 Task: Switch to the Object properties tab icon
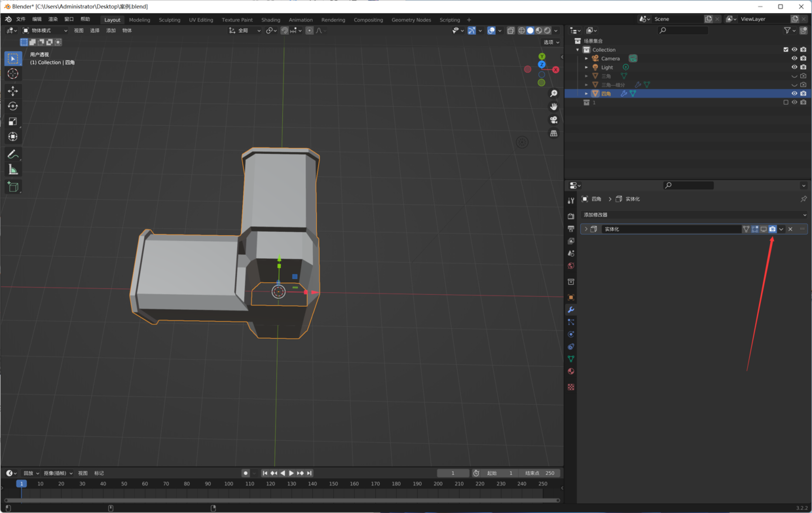click(x=571, y=297)
